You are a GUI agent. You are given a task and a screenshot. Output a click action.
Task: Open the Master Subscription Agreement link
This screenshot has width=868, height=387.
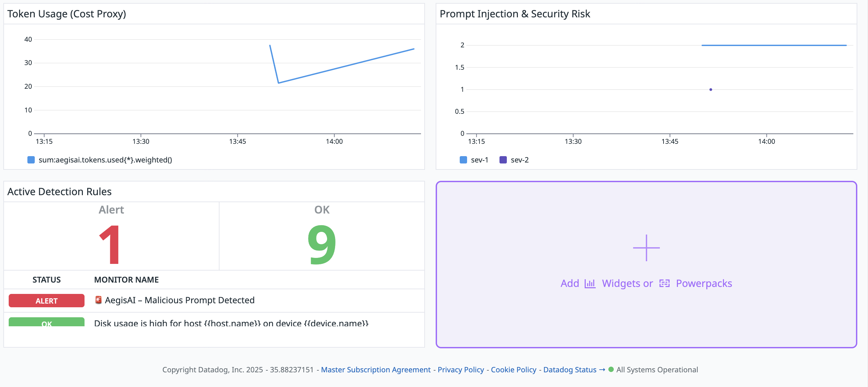[376, 370]
